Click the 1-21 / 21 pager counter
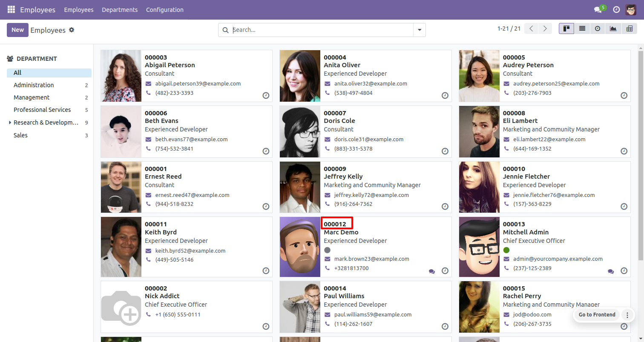 point(509,28)
